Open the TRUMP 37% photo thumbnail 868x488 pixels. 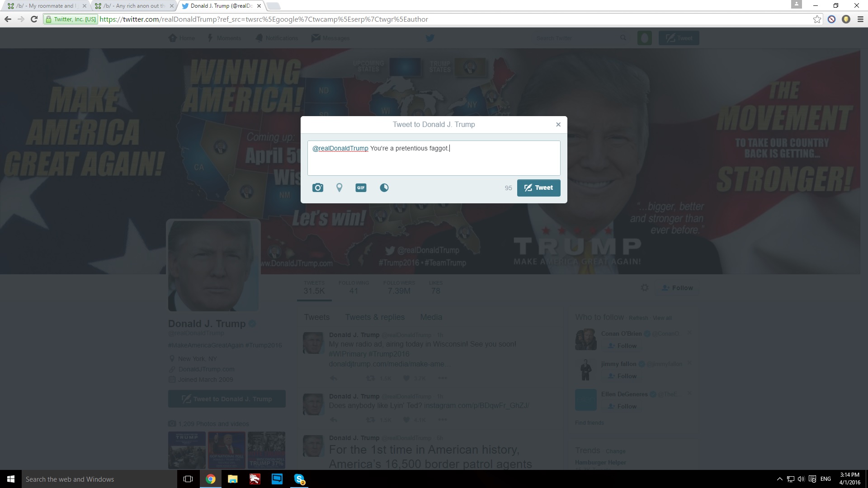[266, 450]
